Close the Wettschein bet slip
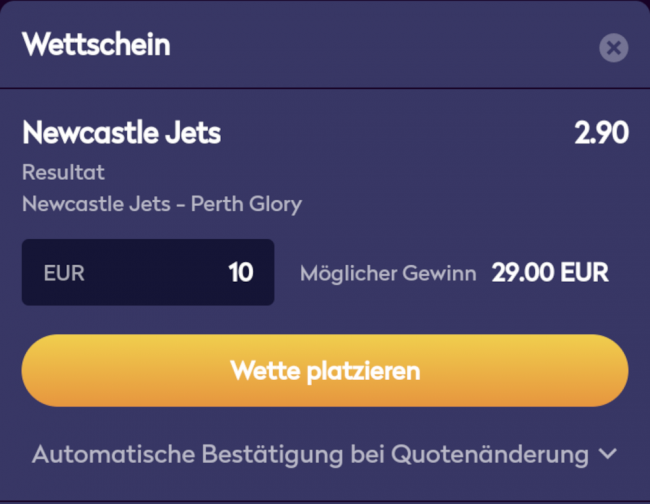Screen dimensions: 650x504 (x=613, y=47)
